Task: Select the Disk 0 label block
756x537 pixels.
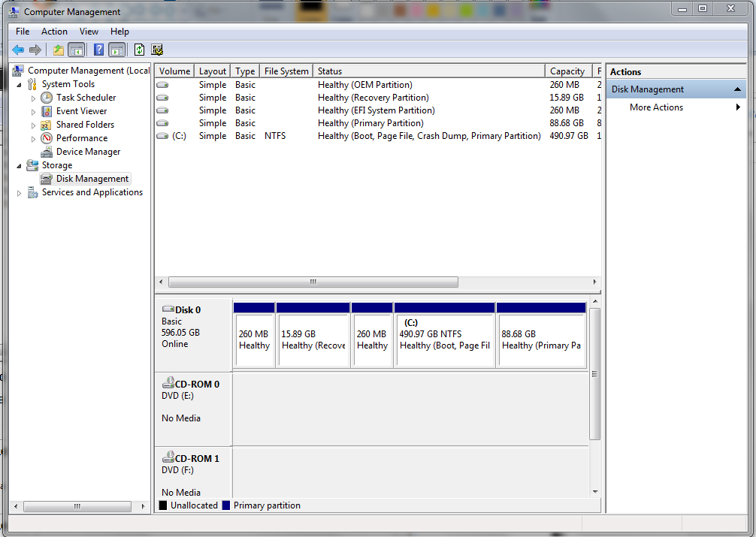Action: pyautogui.click(x=193, y=333)
